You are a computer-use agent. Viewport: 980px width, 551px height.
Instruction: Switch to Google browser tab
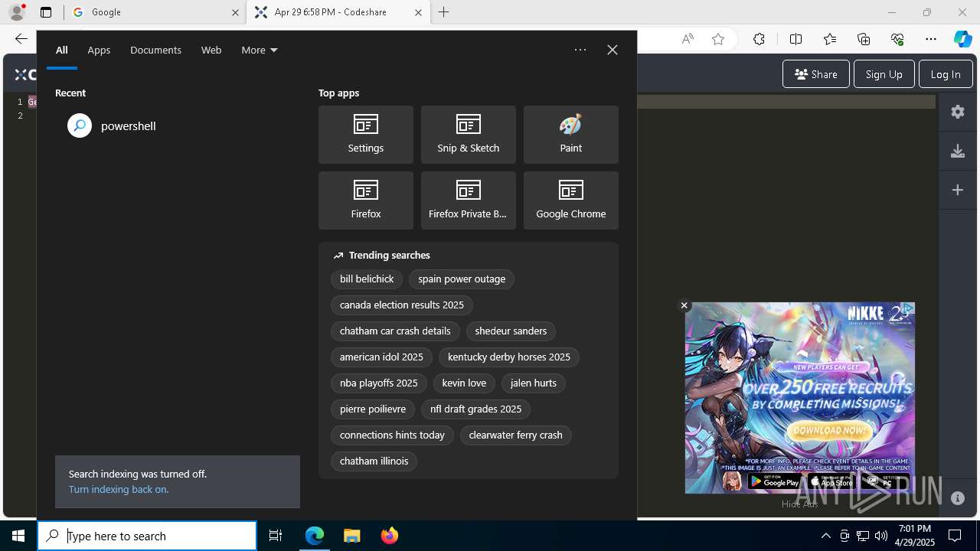click(x=155, y=12)
